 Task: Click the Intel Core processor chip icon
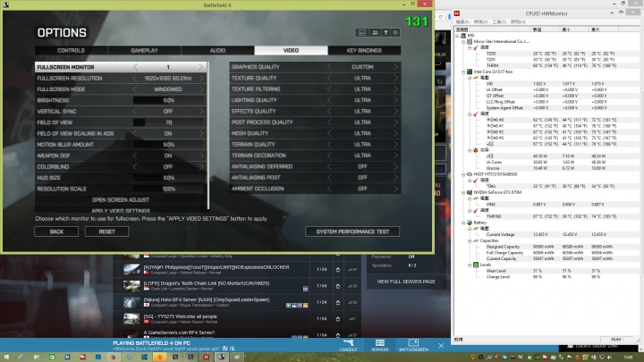click(x=470, y=72)
